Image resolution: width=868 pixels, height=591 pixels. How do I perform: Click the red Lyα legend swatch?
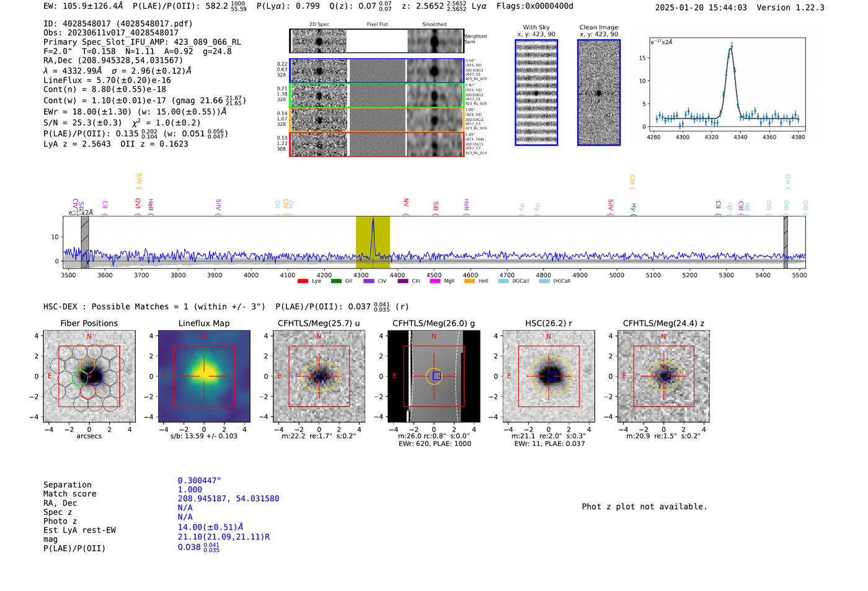[x=303, y=281]
